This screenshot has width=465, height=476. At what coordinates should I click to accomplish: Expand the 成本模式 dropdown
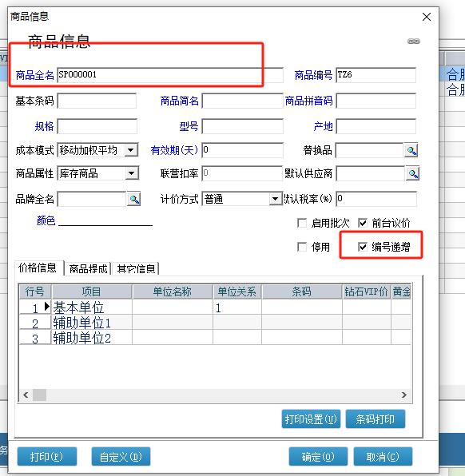131,150
